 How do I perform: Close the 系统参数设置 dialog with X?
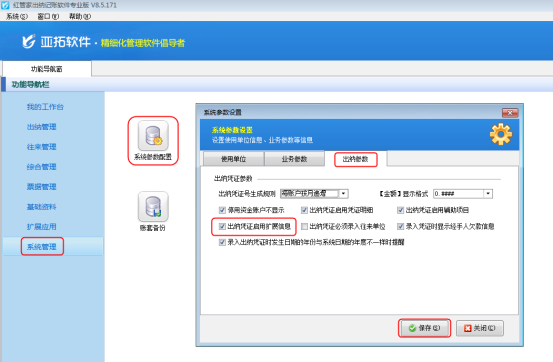[x=510, y=113]
